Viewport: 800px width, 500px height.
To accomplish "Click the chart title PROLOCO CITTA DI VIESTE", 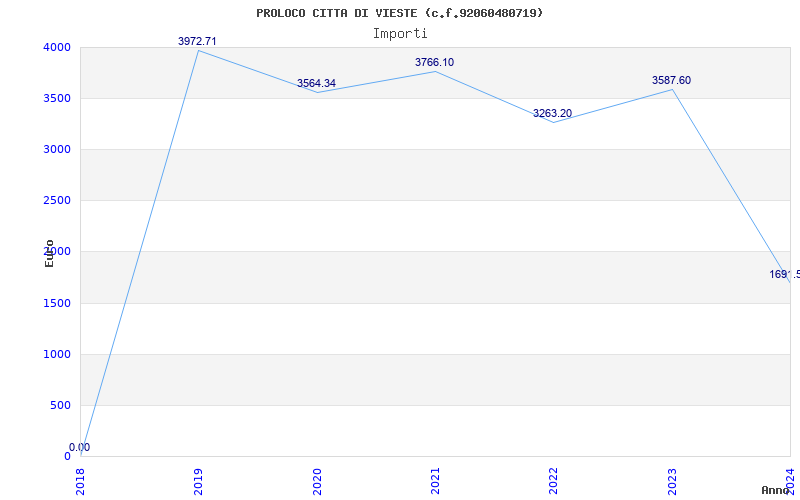I will (x=399, y=13).
